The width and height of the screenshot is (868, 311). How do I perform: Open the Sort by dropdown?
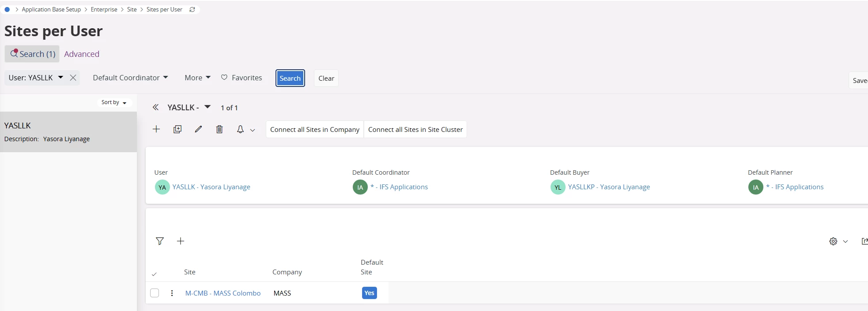[x=114, y=102]
